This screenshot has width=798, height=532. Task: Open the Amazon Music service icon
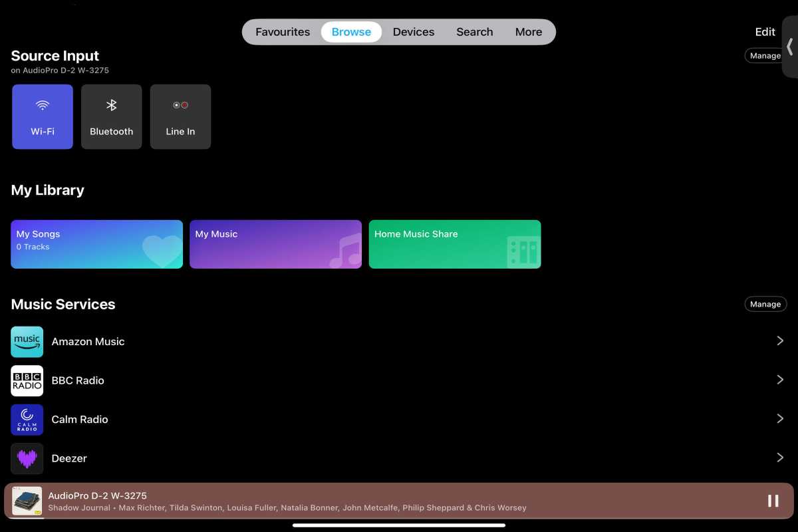pyautogui.click(x=27, y=340)
